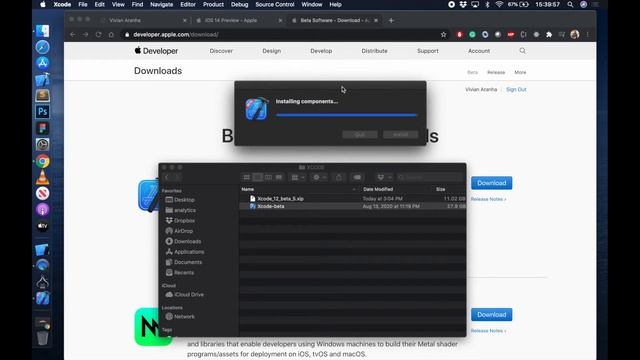
Task: Open Finder action gear dropdown
Action: [319, 177]
